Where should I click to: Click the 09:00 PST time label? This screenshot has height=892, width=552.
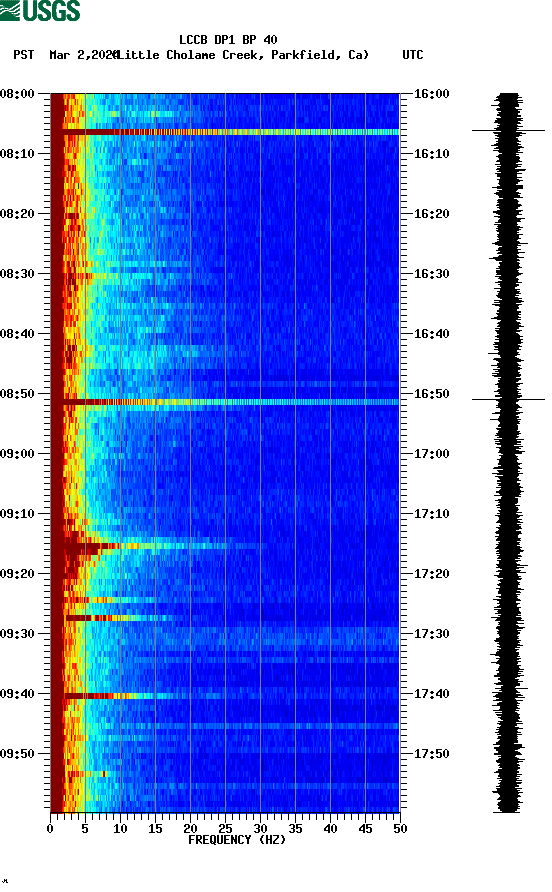coord(18,453)
